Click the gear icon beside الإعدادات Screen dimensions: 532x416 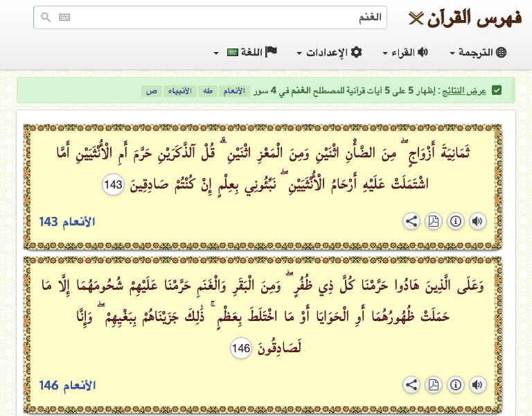[x=356, y=52]
